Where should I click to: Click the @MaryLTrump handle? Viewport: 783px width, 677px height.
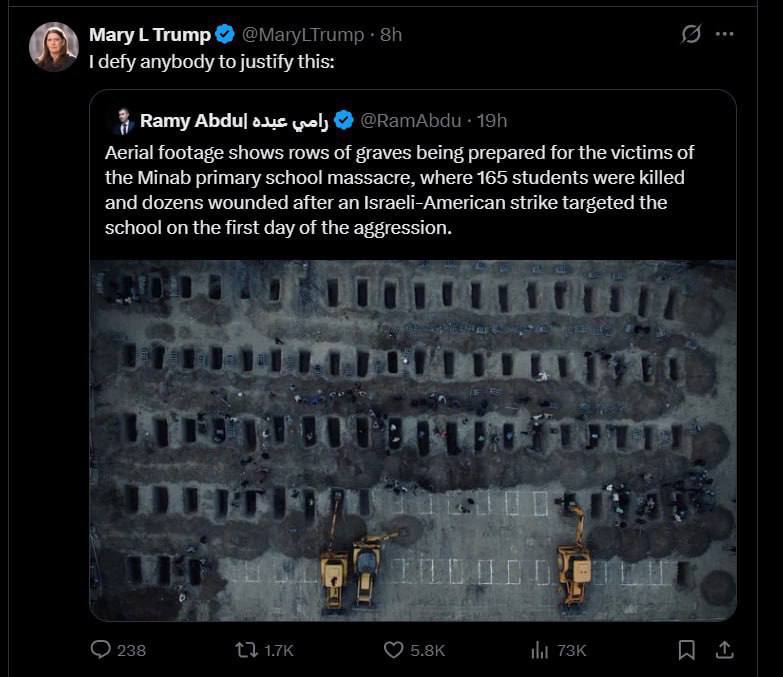(304, 35)
